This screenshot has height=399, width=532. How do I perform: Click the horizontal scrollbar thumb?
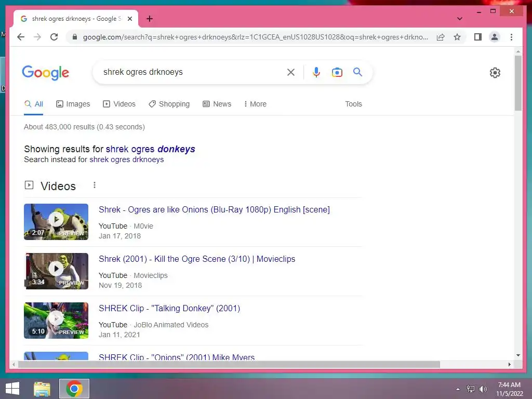click(x=229, y=364)
